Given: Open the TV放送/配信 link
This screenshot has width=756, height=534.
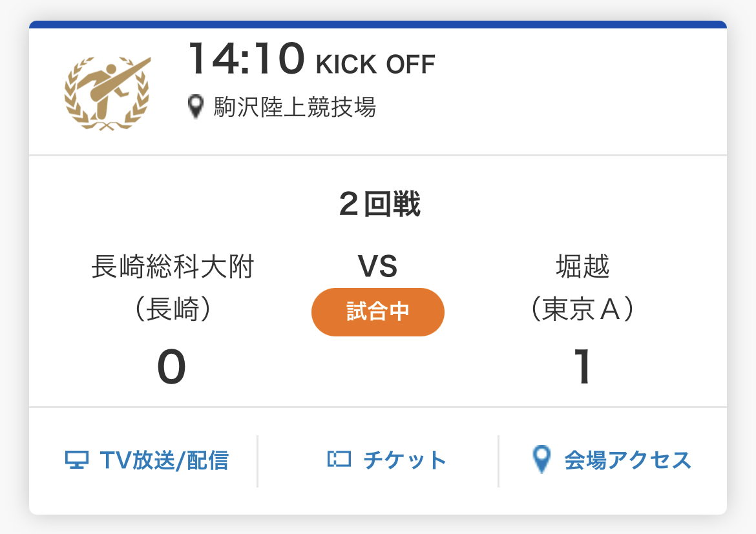Looking at the screenshot, I should point(164,460).
